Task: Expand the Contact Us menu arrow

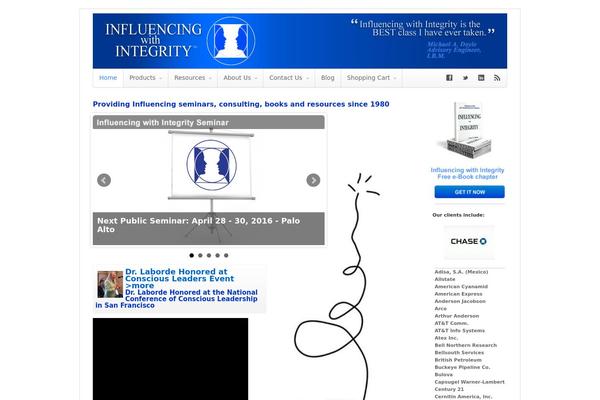Action: pos(307,78)
